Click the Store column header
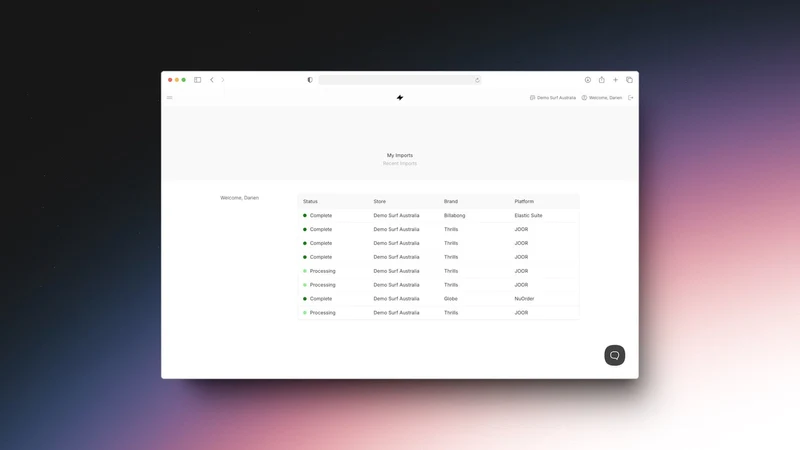The width and height of the screenshot is (800, 450). click(x=380, y=201)
